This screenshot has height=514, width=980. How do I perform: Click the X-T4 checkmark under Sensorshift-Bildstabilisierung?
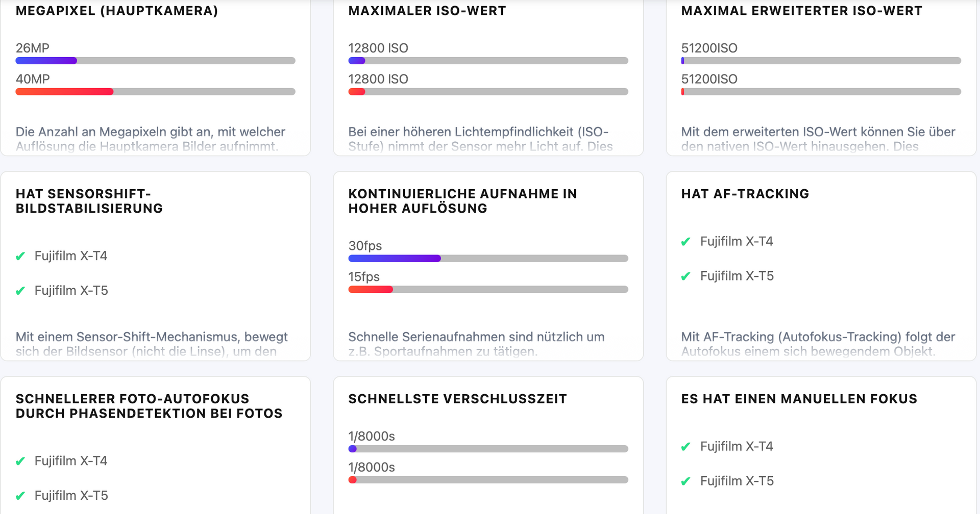pos(20,256)
